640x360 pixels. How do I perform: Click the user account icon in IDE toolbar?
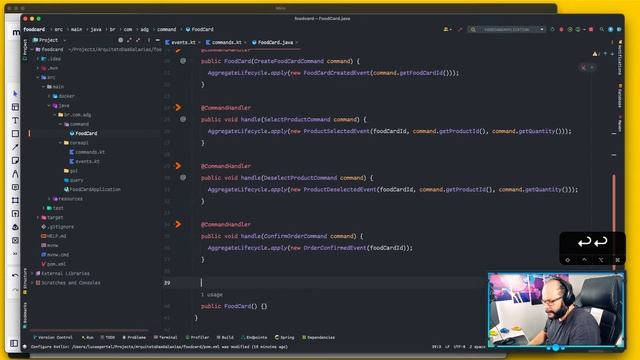[447, 29]
